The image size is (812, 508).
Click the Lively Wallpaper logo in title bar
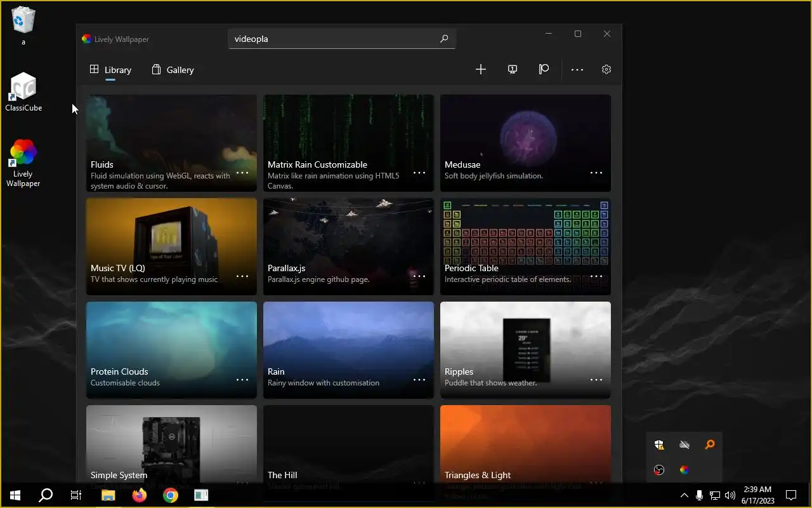[x=87, y=39]
